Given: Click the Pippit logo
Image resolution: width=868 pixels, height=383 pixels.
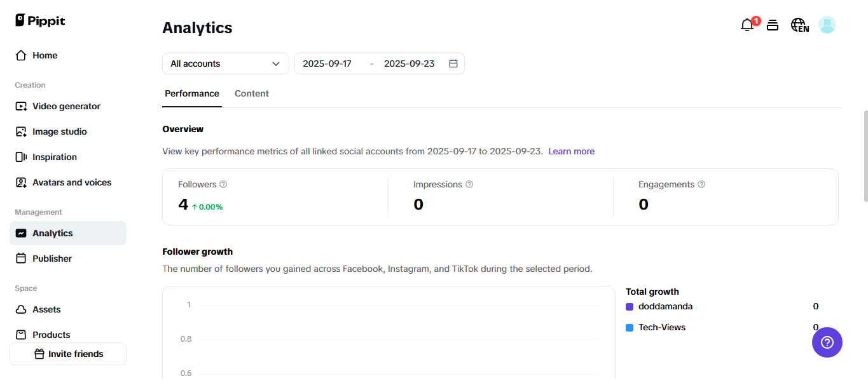Looking at the screenshot, I should point(40,20).
